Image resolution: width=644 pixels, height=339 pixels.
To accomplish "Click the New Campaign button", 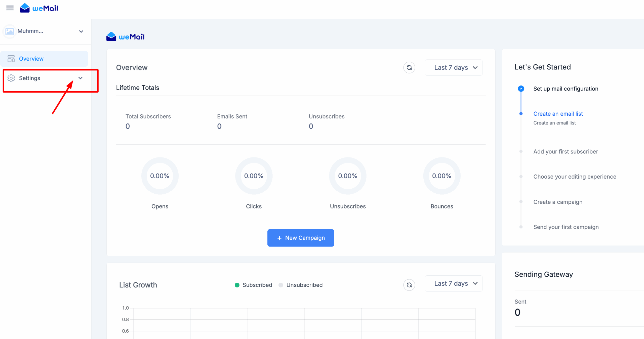I will (x=301, y=238).
